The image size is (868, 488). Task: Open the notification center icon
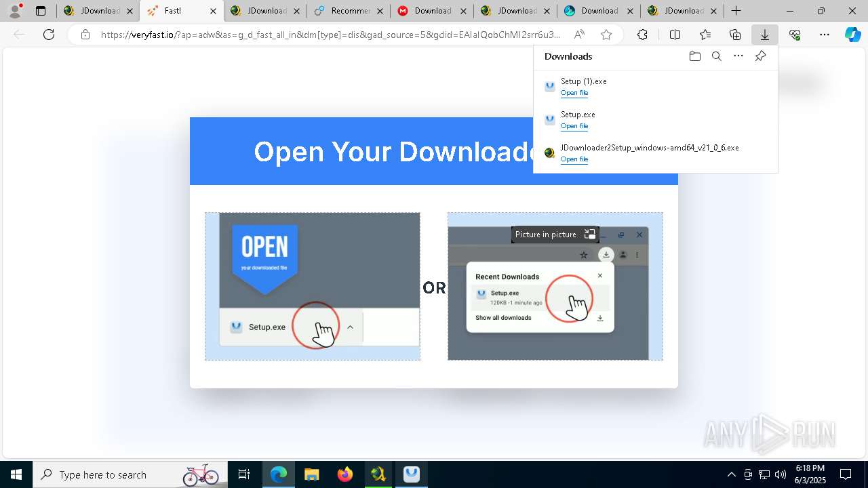click(846, 474)
